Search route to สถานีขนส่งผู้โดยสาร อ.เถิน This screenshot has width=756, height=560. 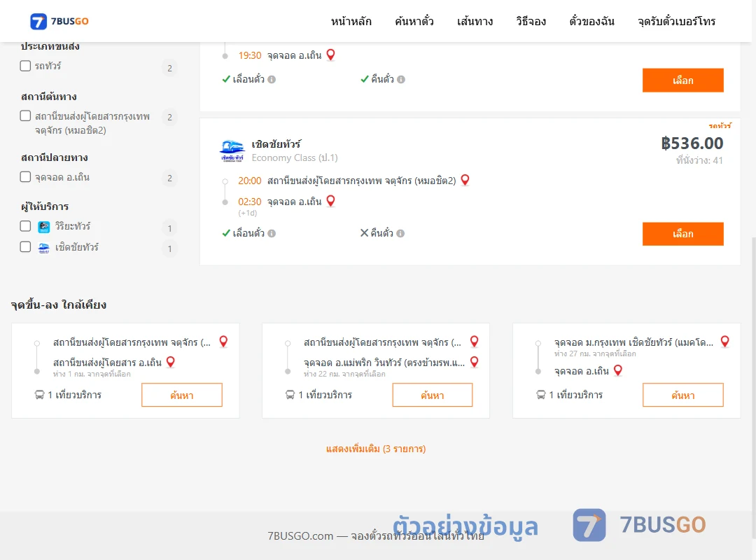pos(182,395)
